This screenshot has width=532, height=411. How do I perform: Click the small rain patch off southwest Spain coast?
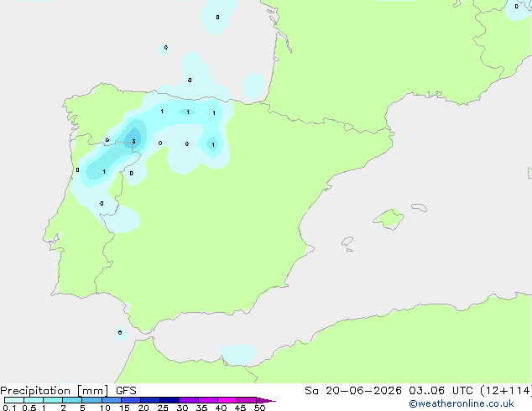coord(121,333)
